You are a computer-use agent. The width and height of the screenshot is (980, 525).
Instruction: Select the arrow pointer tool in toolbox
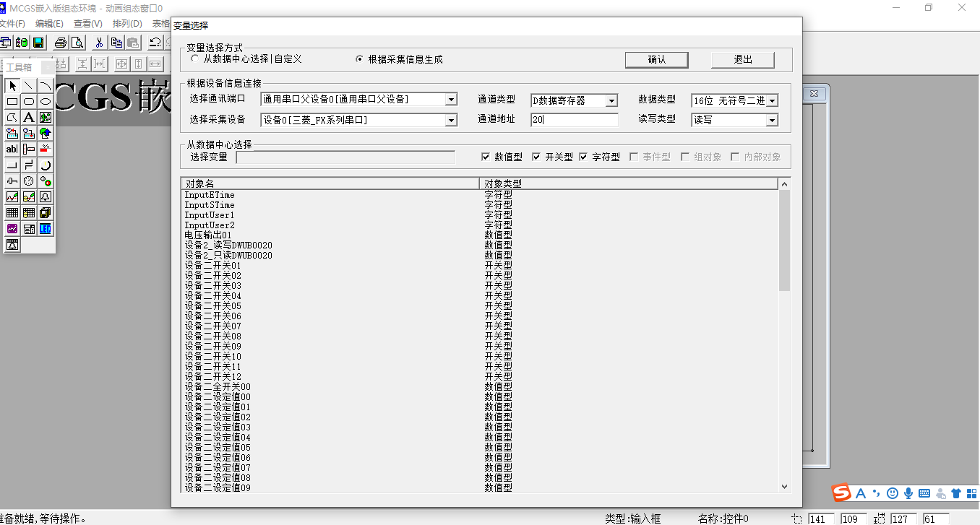click(12, 86)
